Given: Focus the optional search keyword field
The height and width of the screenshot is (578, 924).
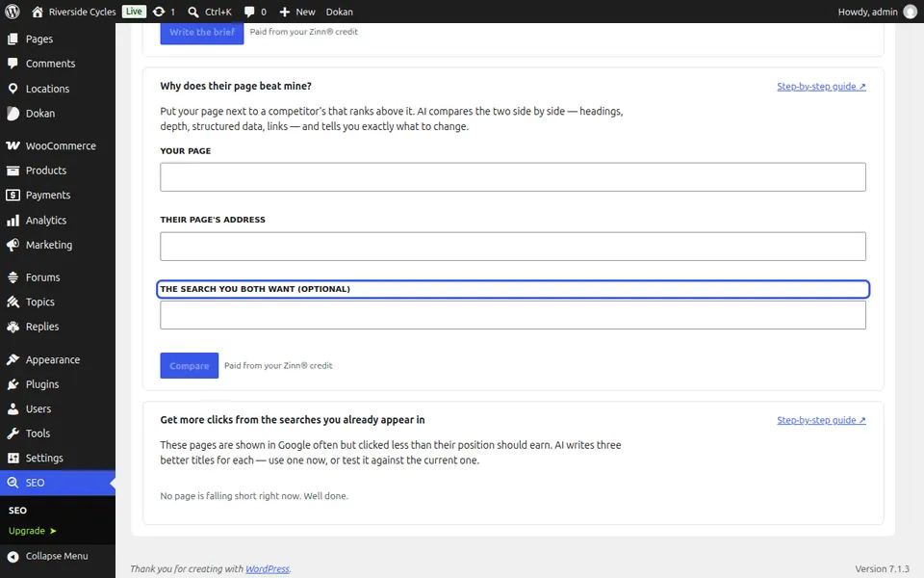Looking at the screenshot, I should click(x=513, y=315).
